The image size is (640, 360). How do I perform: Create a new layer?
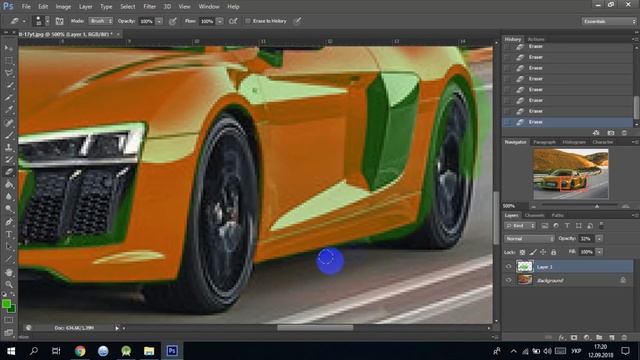[611, 338]
